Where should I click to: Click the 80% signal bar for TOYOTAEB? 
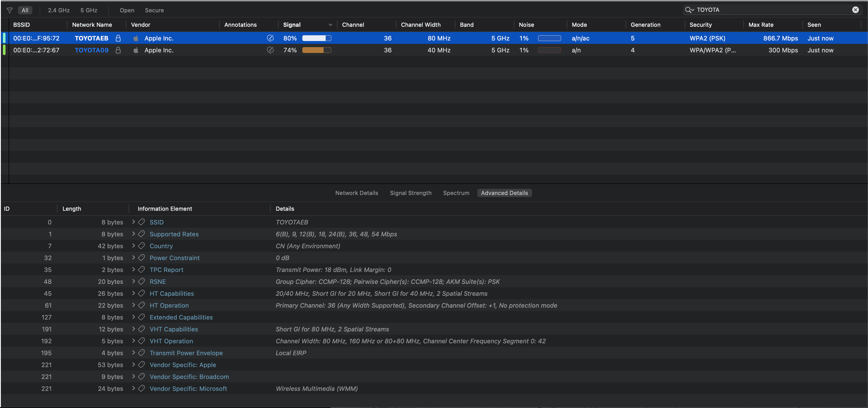point(317,38)
